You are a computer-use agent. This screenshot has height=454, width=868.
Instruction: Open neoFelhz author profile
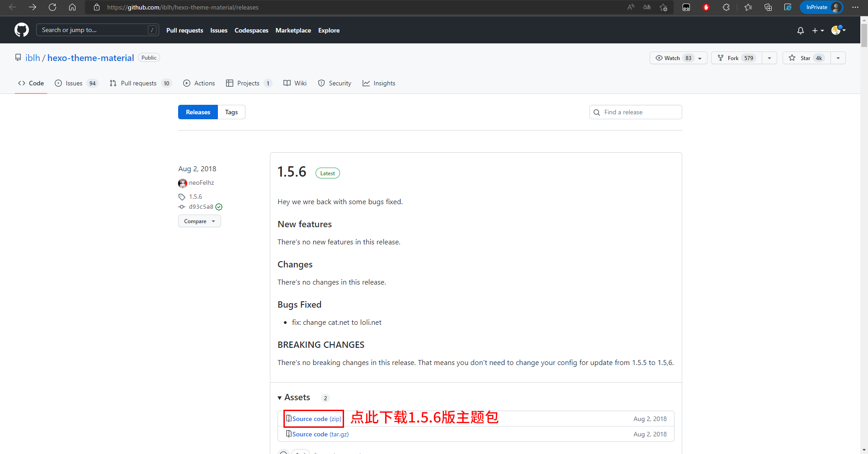pyautogui.click(x=202, y=183)
